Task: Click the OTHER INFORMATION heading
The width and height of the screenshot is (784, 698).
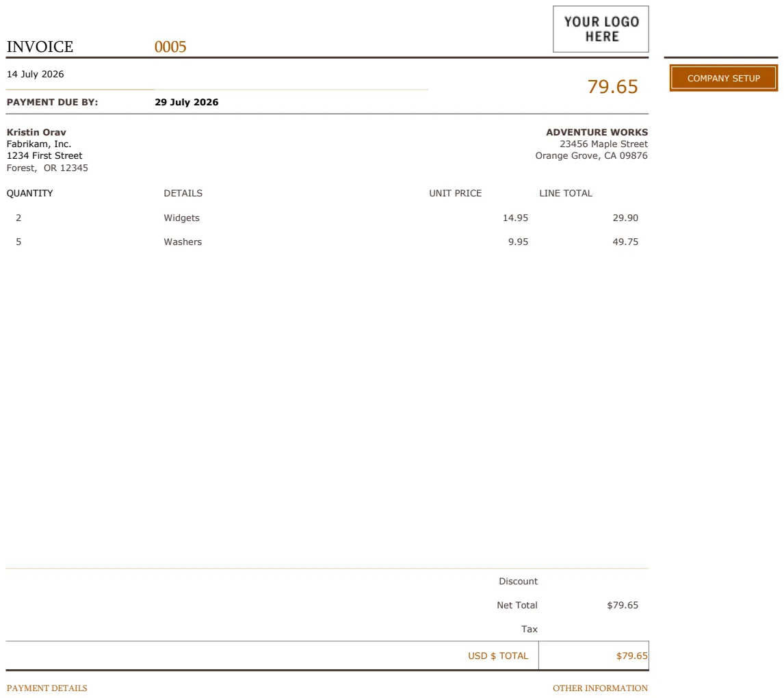Action: 600,688
